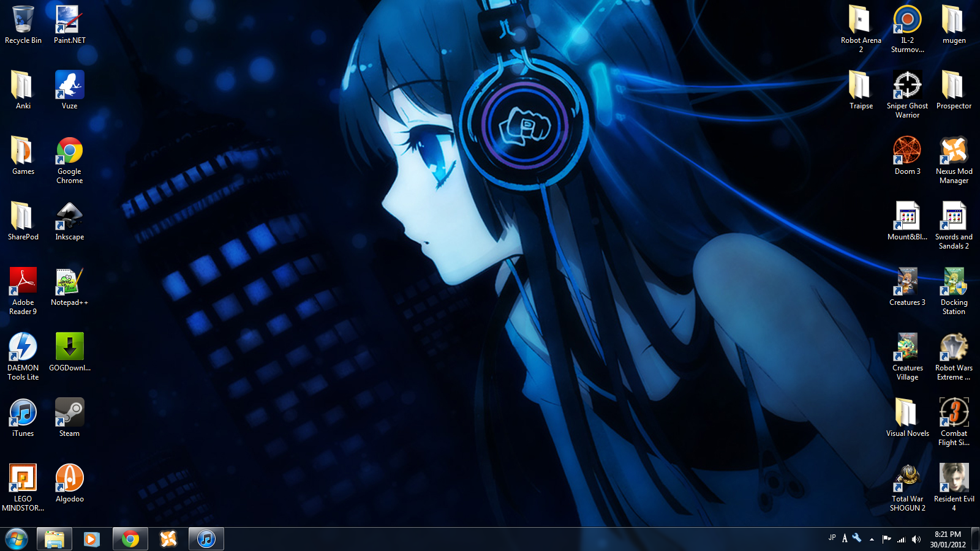Click the input mode A icon
The height and width of the screenshot is (551, 980).
pyautogui.click(x=845, y=538)
